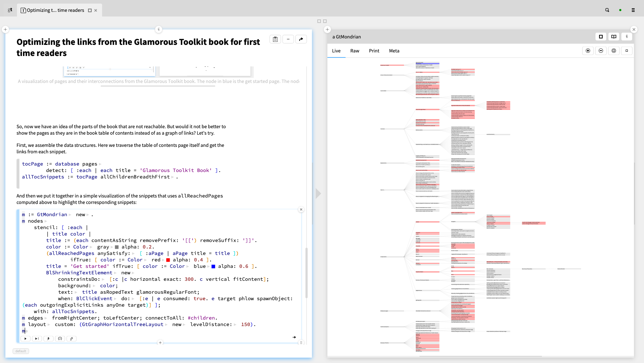Expand the triangle after 'database pages'
The image size is (644, 363).
click(x=100, y=164)
